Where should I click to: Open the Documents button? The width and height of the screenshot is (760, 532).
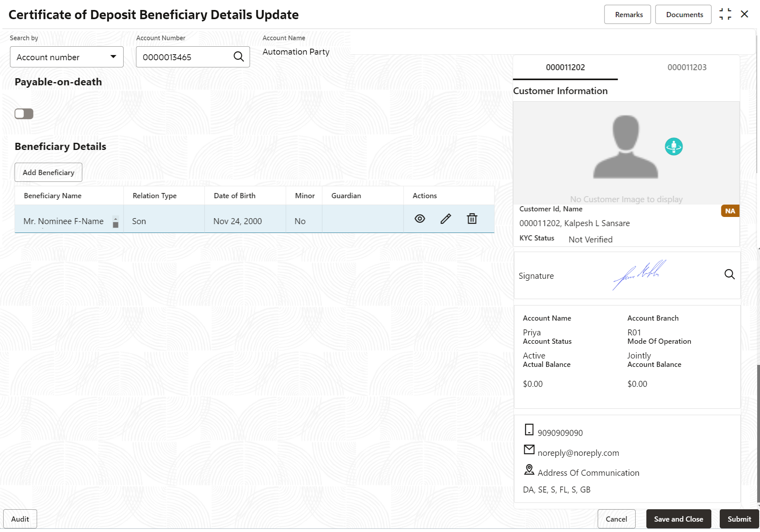click(684, 15)
